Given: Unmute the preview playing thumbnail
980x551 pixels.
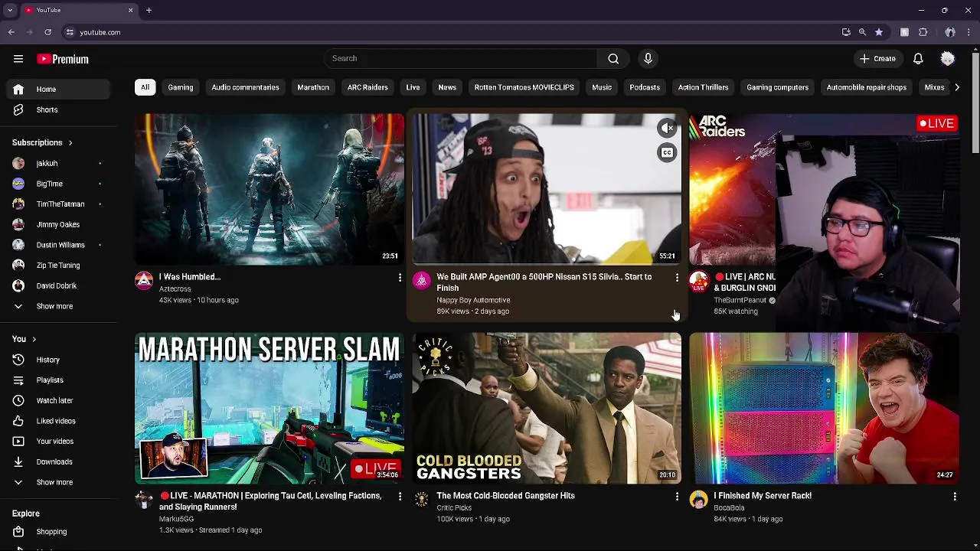Looking at the screenshot, I should (667, 128).
